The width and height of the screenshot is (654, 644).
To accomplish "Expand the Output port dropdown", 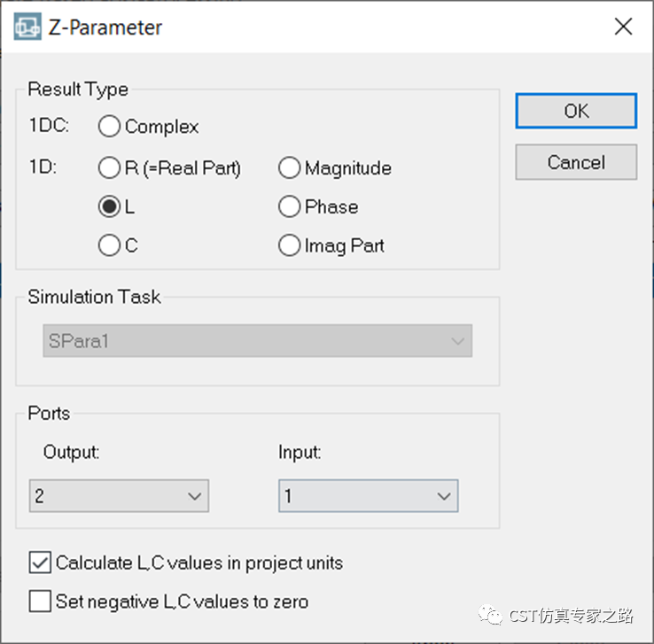I will (119, 496).
